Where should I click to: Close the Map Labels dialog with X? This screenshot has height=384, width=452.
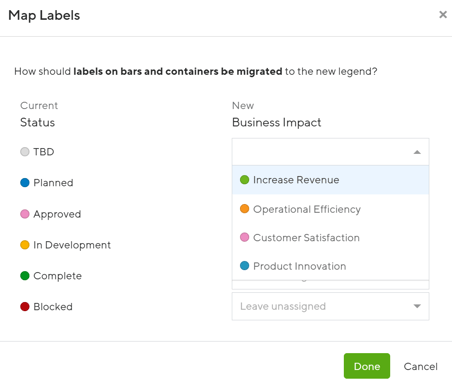(x=443, y=15)
